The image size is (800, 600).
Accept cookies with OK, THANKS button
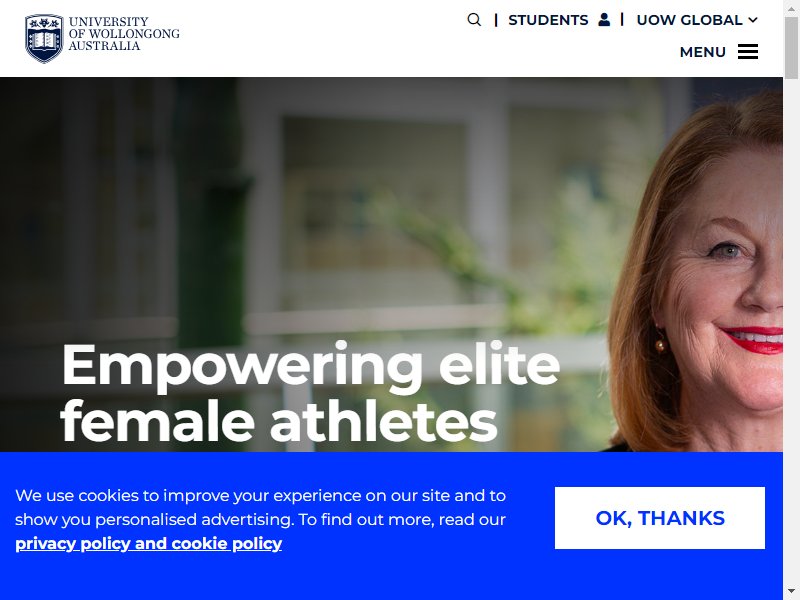coord(660,518)
